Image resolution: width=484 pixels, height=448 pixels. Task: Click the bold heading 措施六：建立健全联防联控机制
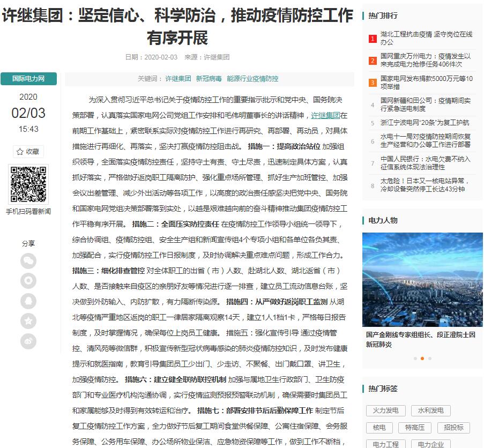point(175,379)
